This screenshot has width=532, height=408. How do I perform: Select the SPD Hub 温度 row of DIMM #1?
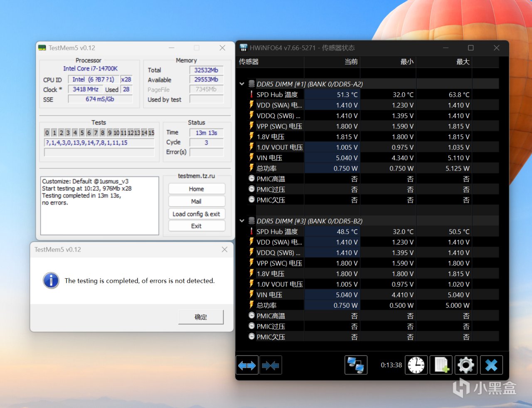click(x=277, y=95)
